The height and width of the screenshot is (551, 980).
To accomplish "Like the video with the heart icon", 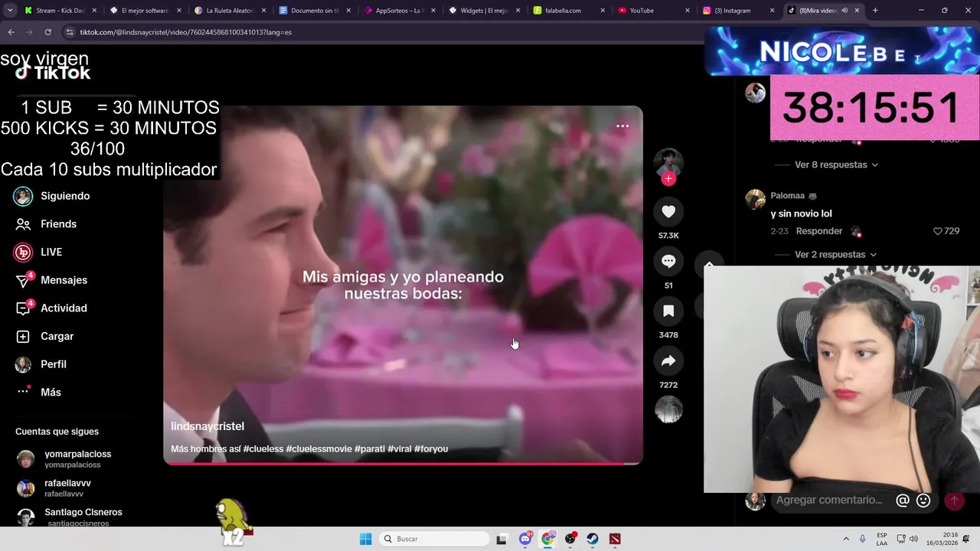I will (668, 212).
